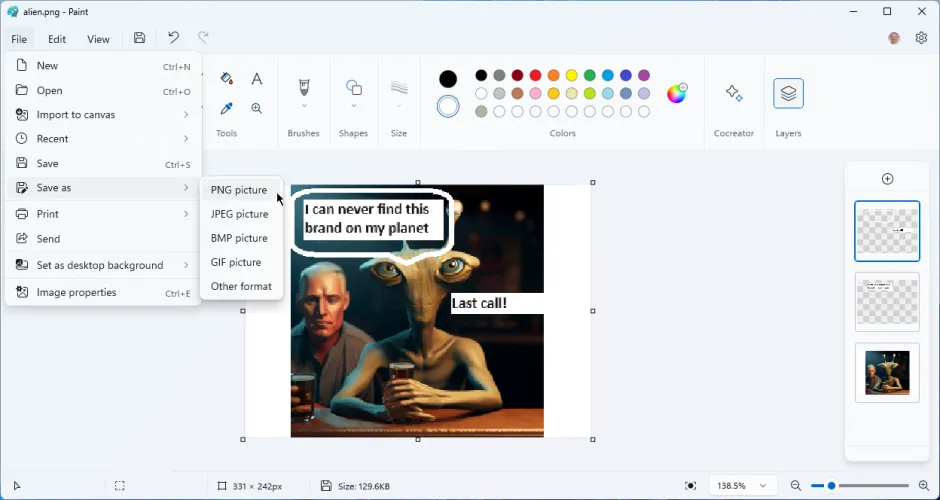Expand the Shapes dropdown arrow
The width and height of the screenshot is (940, 500).
click(354, 106)
